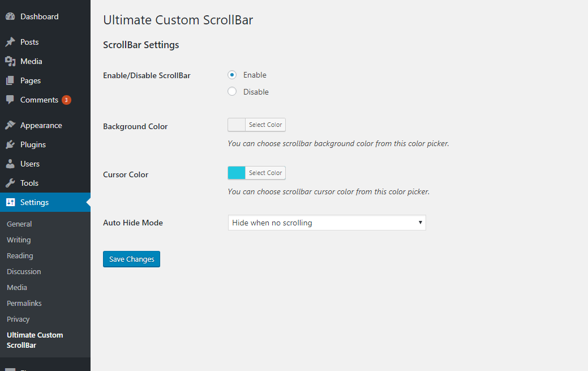
Task: Click the cyan Cursor Color swatch
Action: point(237,173)
